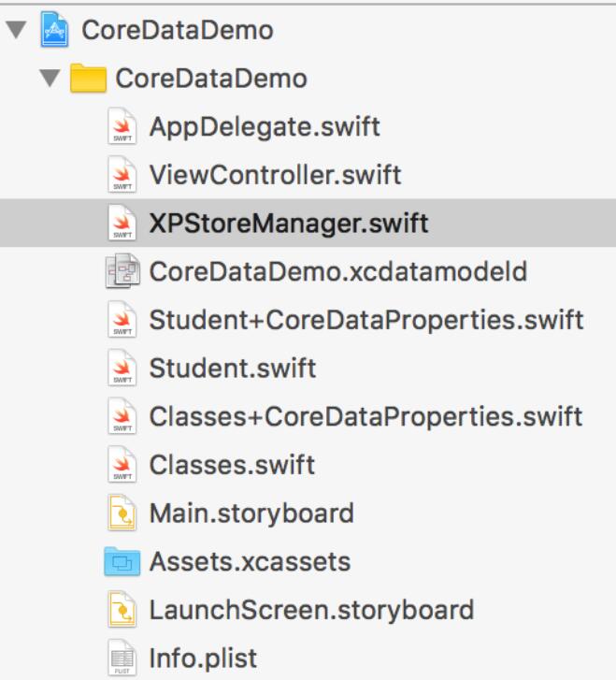Collapse the CoreDataDemo project disclosure triangle
This screenshot has width=616, height=680.
click(x=15, y=30)
